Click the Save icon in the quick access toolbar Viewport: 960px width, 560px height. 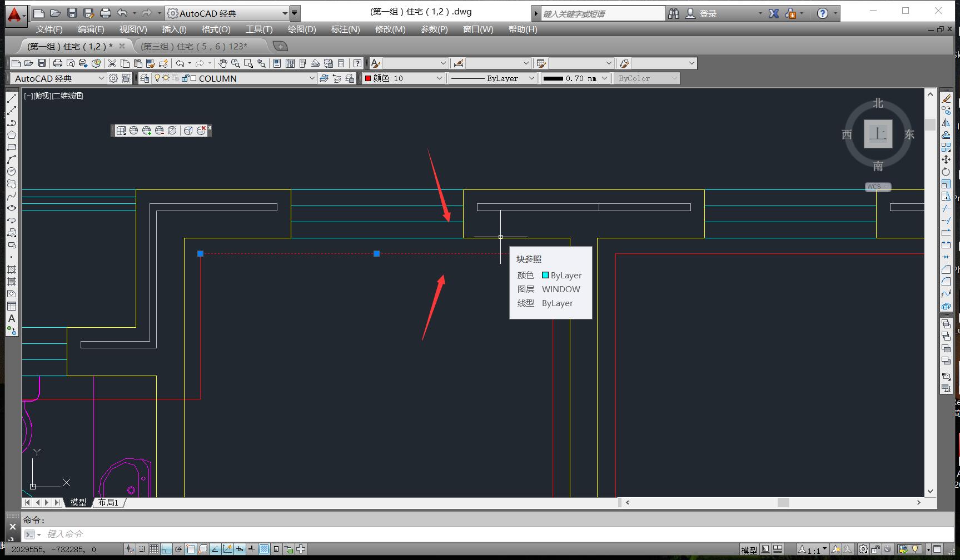pos(72,13)
